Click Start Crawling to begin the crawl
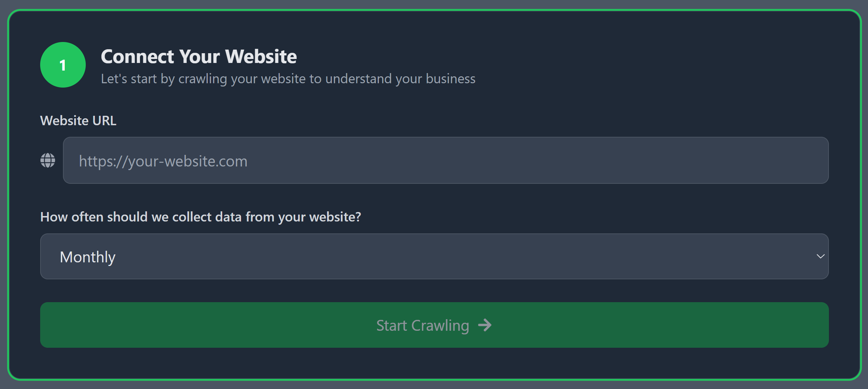Screen dimensions: 868x389 (434, 325)
